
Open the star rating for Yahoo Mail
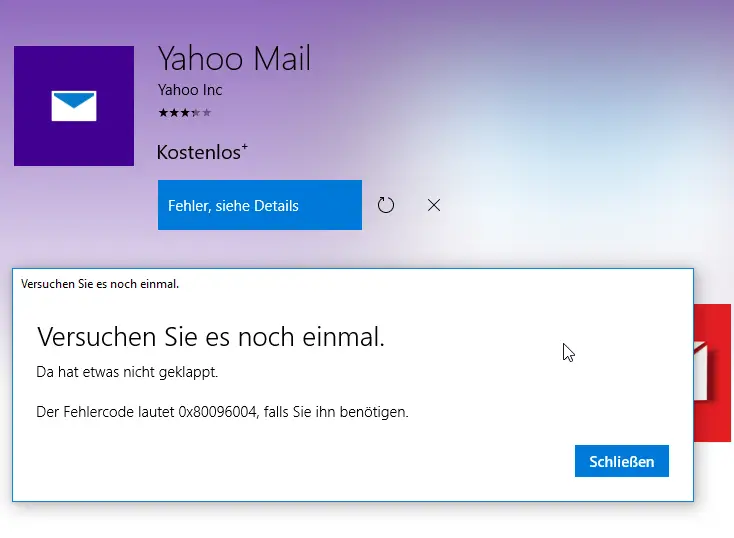[x=185, y=113]
